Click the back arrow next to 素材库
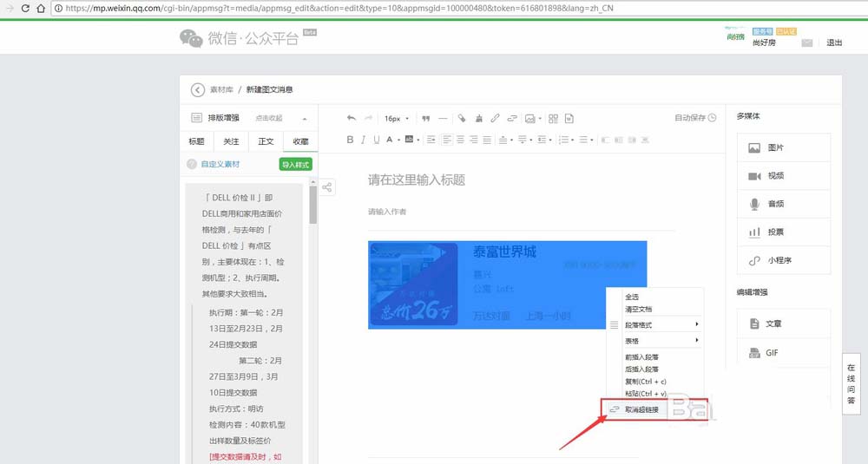The width and height of the screenshot is (868, 464). click(198, 89)
